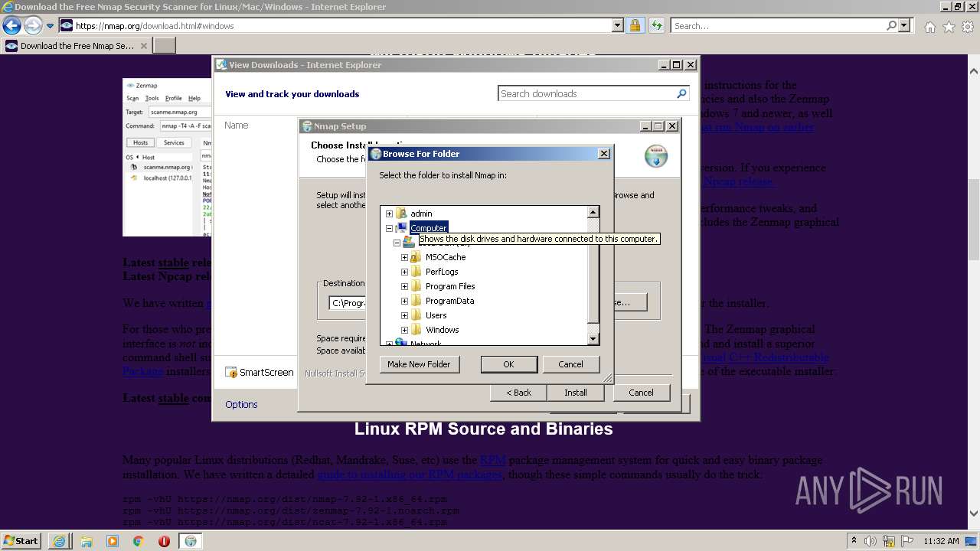
Task: Click the Computer icon in the folder tree
Action: coord(401,228)
